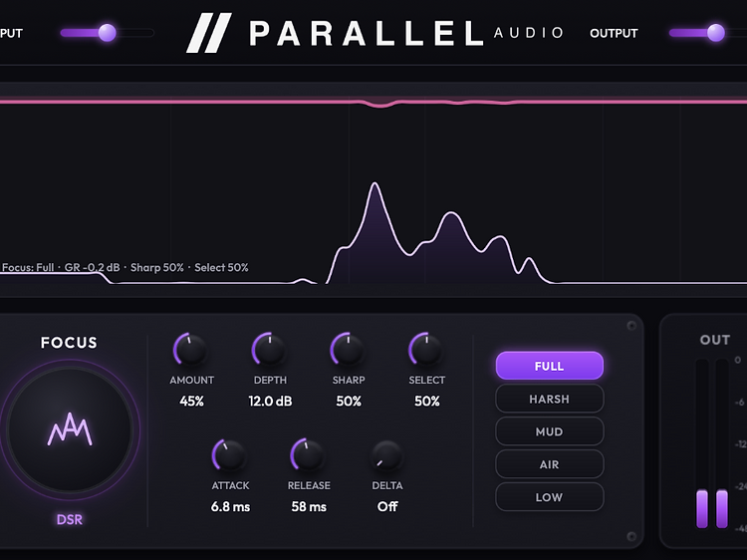Click the Amount knob
This screenshot has width=747, height=560.
tap(190, 350)
